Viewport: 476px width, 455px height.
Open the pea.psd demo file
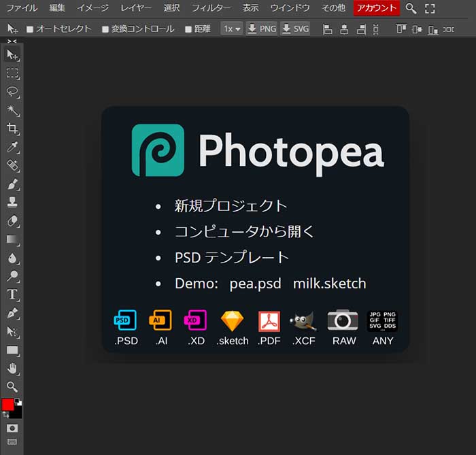[255, 284]
